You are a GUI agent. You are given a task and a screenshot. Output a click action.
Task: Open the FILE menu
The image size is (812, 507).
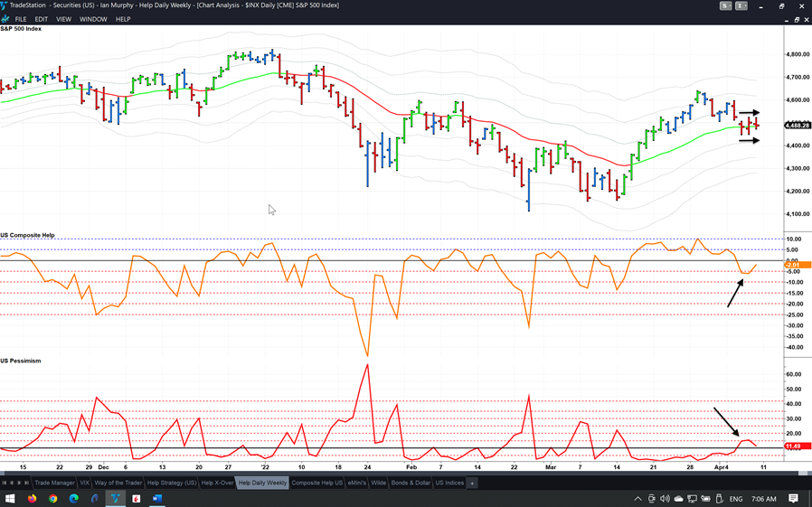pyautogui.click(x=21, y=19)
